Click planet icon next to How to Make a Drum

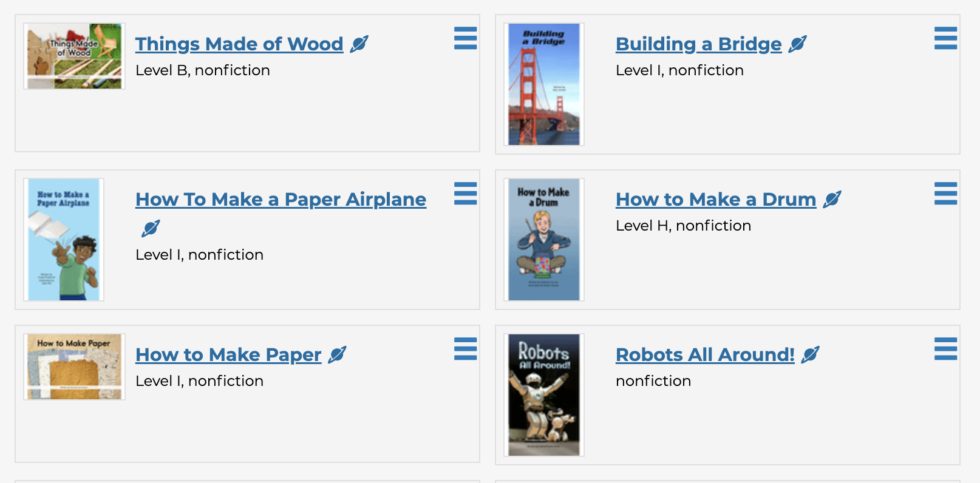(x=832, y=199)
